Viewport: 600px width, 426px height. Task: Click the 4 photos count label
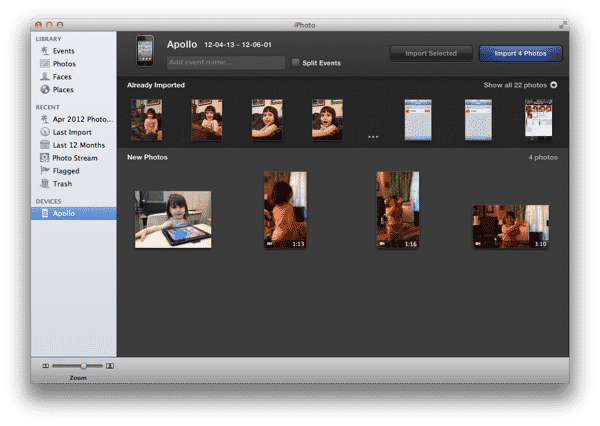point(543,157)
